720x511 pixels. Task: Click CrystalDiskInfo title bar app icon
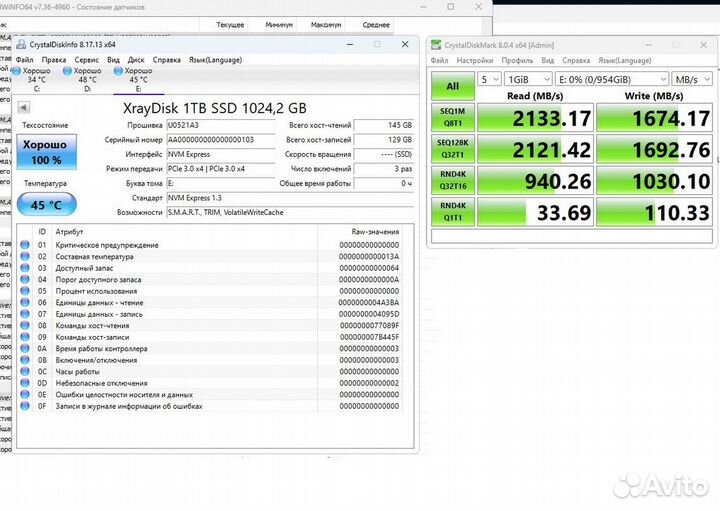[21, 44]
